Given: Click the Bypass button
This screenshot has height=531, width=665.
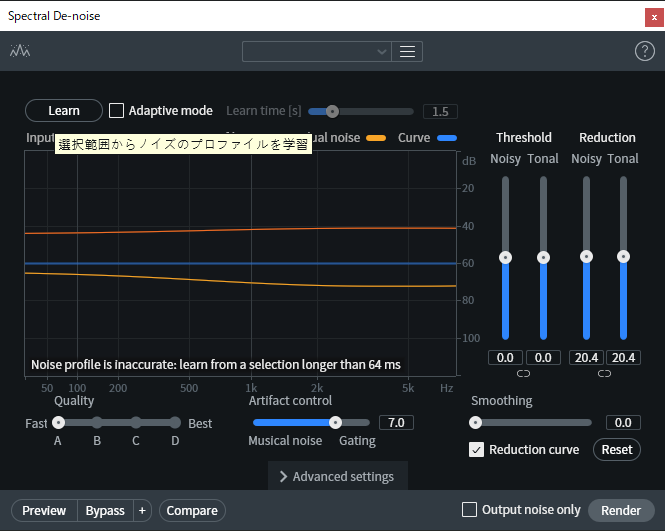Looking at the screenshot, I should point(105,511).
